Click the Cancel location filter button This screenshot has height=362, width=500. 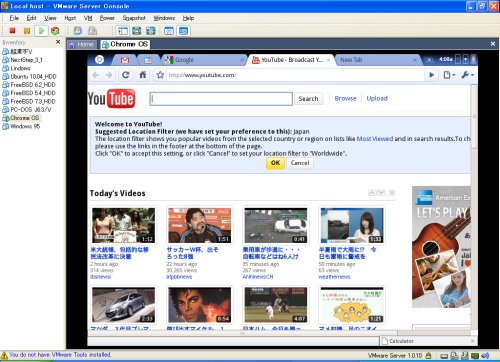point(300,163)
